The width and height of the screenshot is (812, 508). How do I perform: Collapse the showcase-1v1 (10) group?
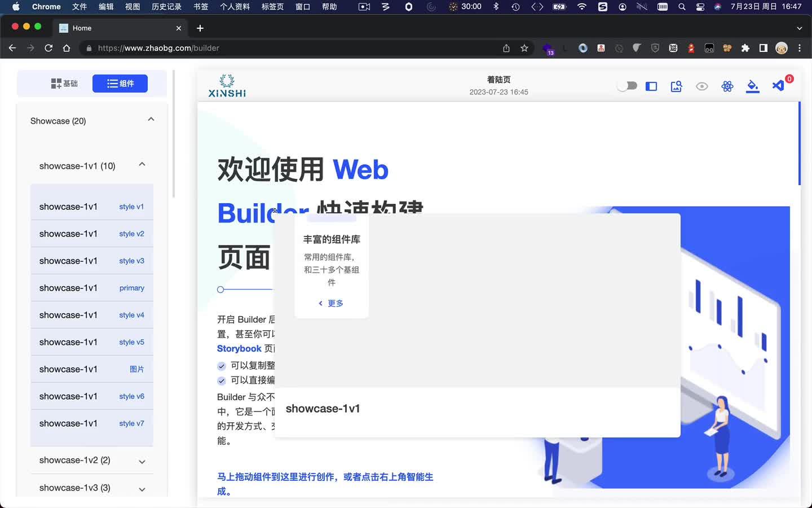[x=141, y=164]
